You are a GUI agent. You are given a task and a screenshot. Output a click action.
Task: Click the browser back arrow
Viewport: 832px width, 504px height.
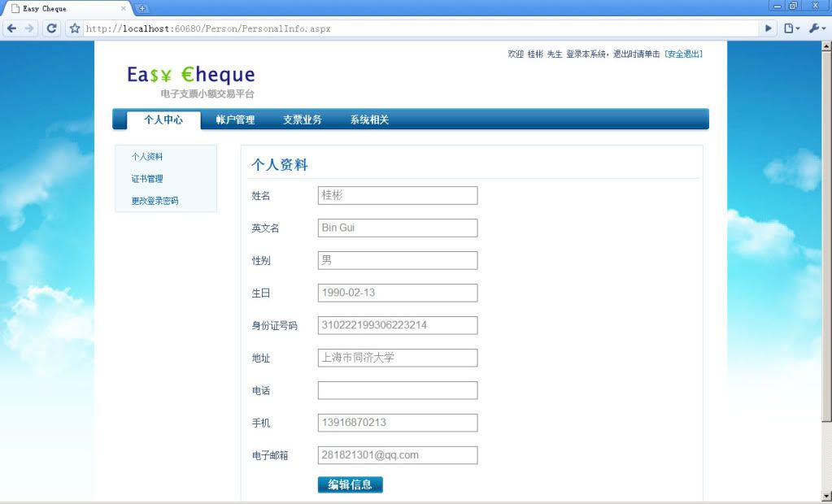[11, 28]
